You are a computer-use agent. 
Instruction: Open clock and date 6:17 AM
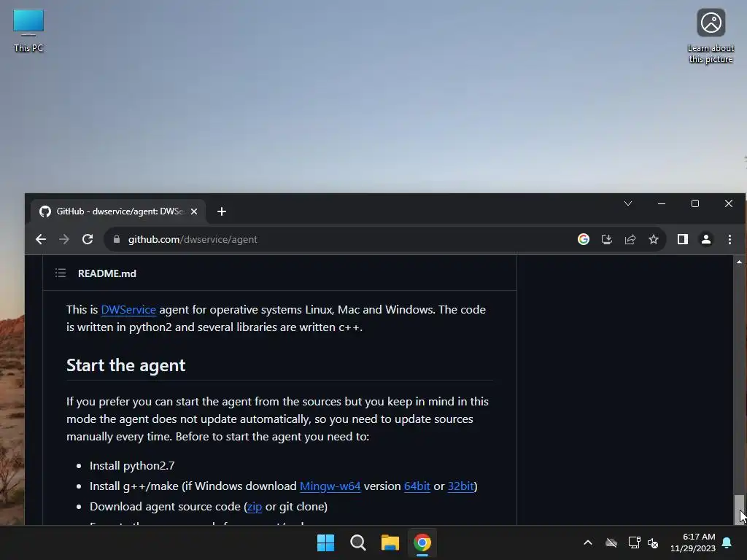coord(693,542)
